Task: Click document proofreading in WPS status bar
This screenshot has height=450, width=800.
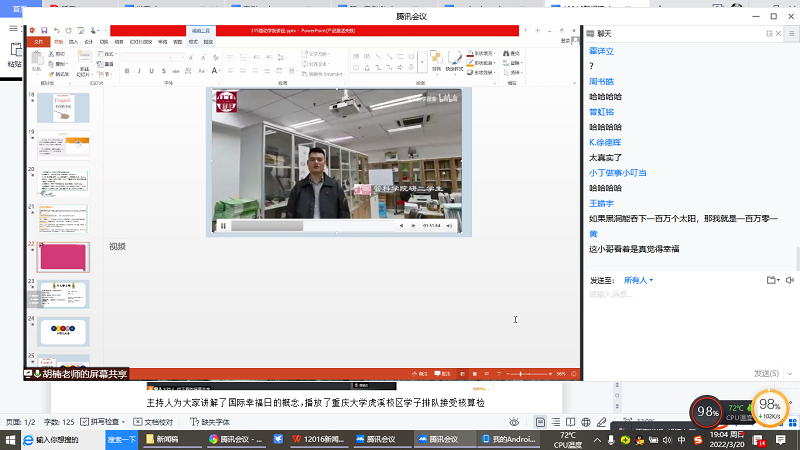Action: tap(153, 422)
